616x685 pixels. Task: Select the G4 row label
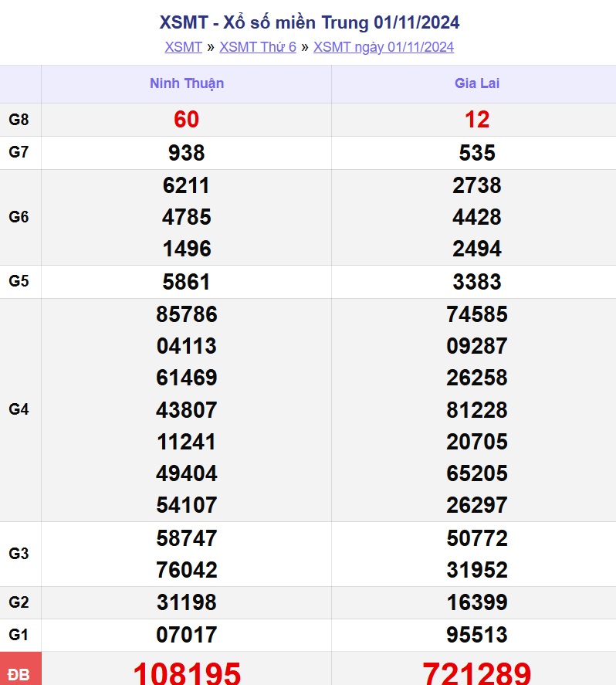[x=19, y=410]
